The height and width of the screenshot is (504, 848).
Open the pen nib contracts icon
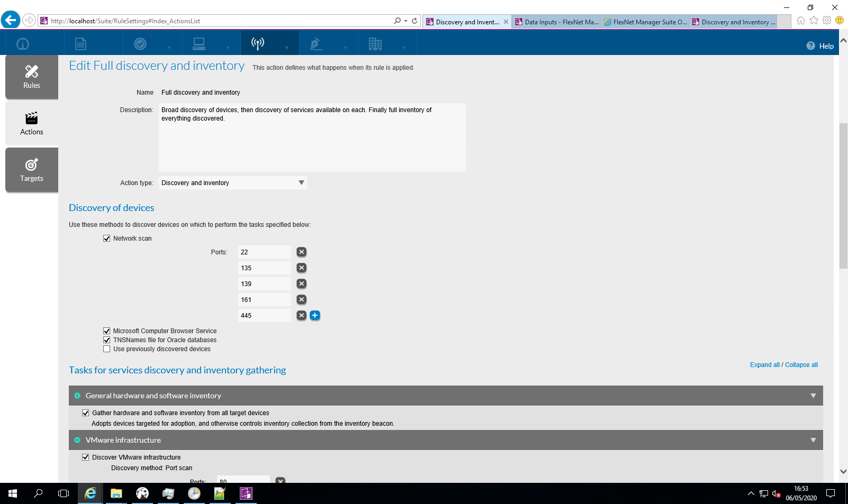(317, 44)
